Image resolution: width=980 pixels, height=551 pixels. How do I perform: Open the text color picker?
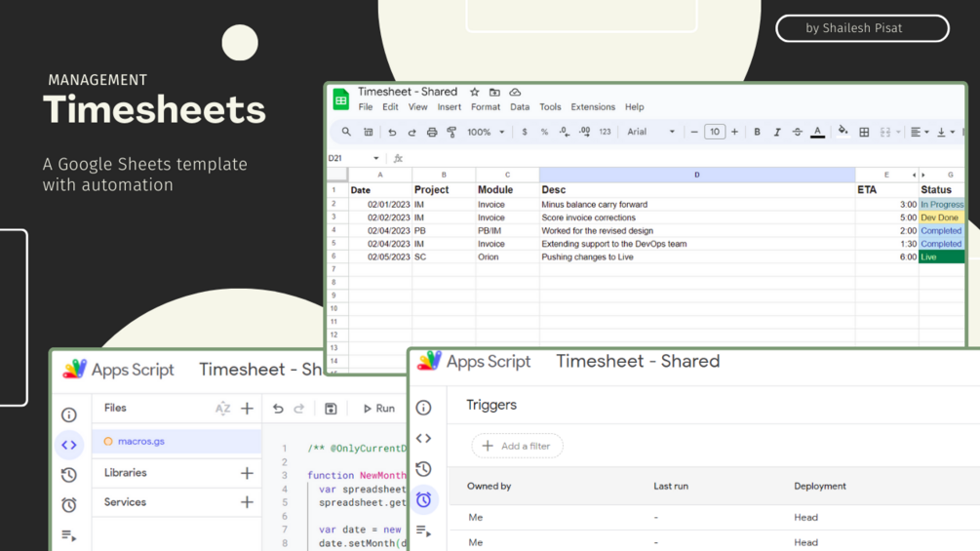tap(817, 132)
